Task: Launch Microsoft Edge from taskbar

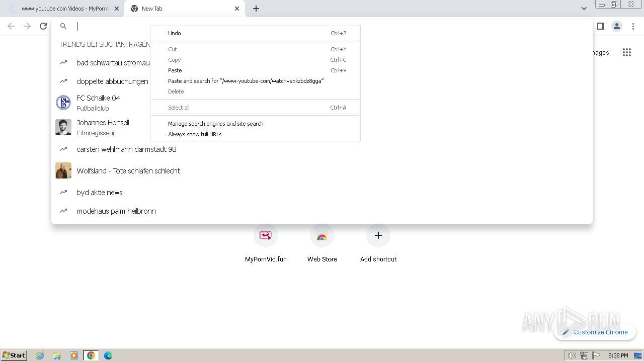Action: (x=108, y=355)
